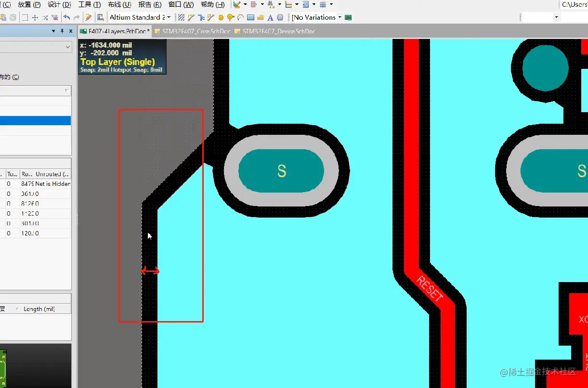Select the highlighted blue row in list
Viewport: 588px width, 388px height.
[x=36, y=120]
